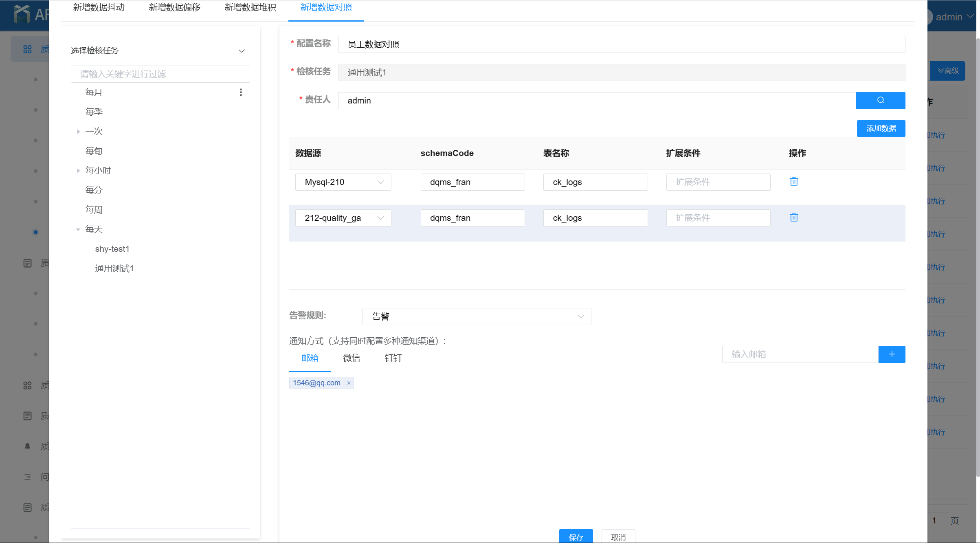980x543 pixels.
Task: Click the 添加数据 button
Action: click(881, 128)
